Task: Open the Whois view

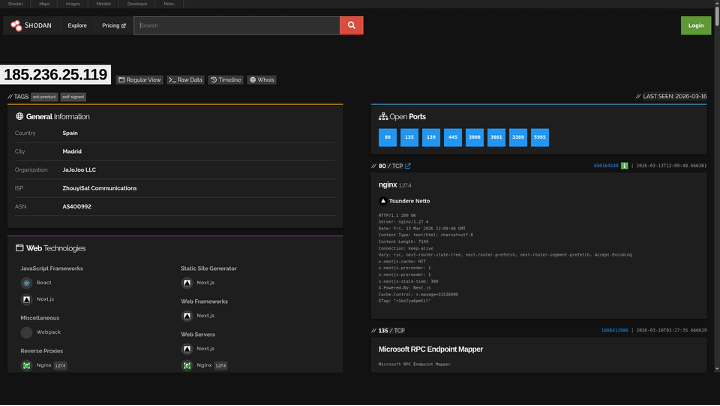Action: (x=262, y=79)
